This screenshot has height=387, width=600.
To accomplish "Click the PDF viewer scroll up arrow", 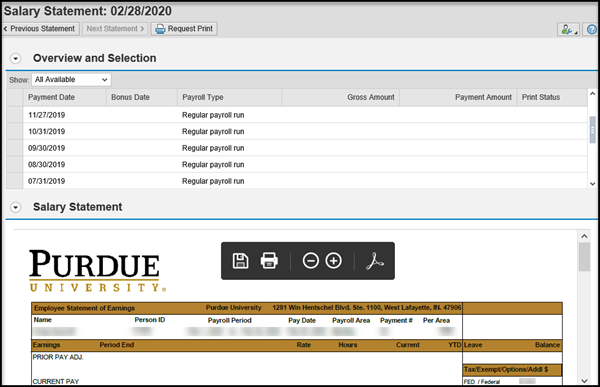I will pyautogui.click(x=584, y=236).
